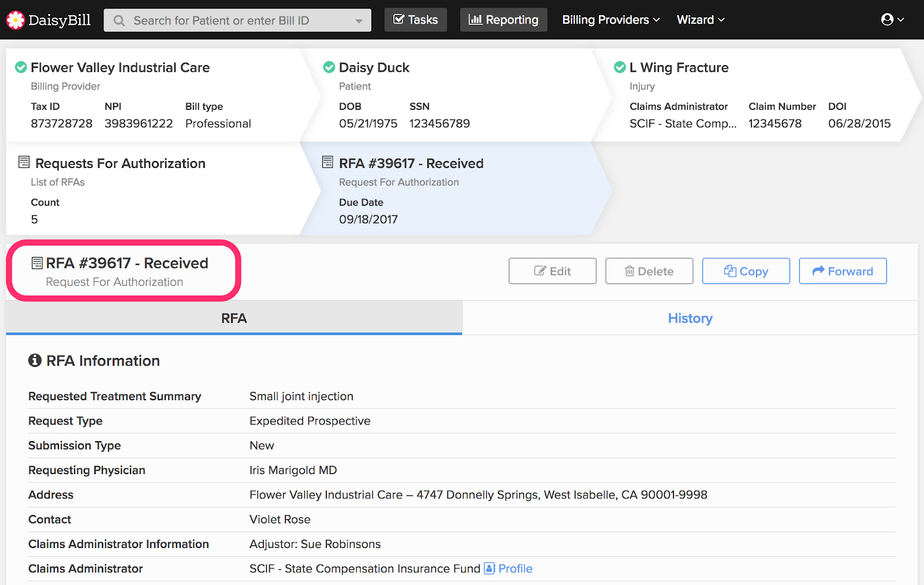Select the DOB value 05/21/1975
Image resolution: width=924 pixels, height=585 pixels.
point(368,124)
